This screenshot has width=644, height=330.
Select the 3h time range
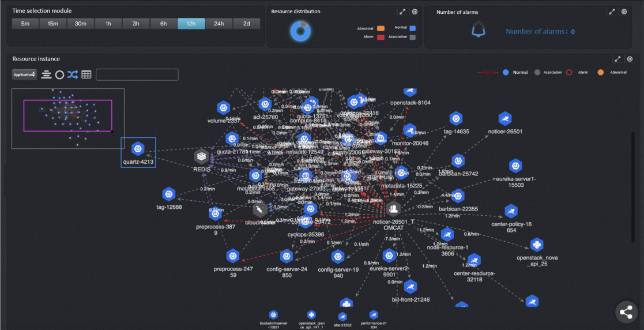[x=136, y=24]
